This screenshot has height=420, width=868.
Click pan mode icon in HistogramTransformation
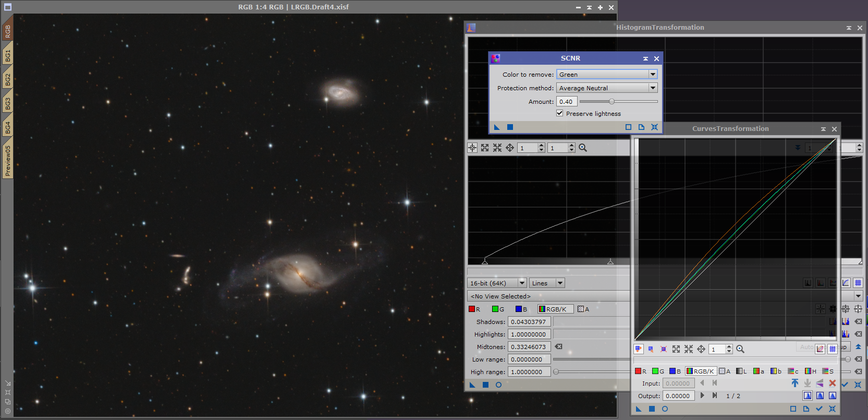pos(510,148)
